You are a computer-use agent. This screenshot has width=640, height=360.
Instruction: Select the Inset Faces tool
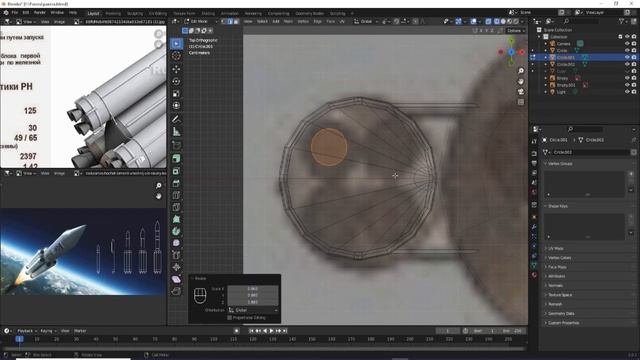coord(176,171)
